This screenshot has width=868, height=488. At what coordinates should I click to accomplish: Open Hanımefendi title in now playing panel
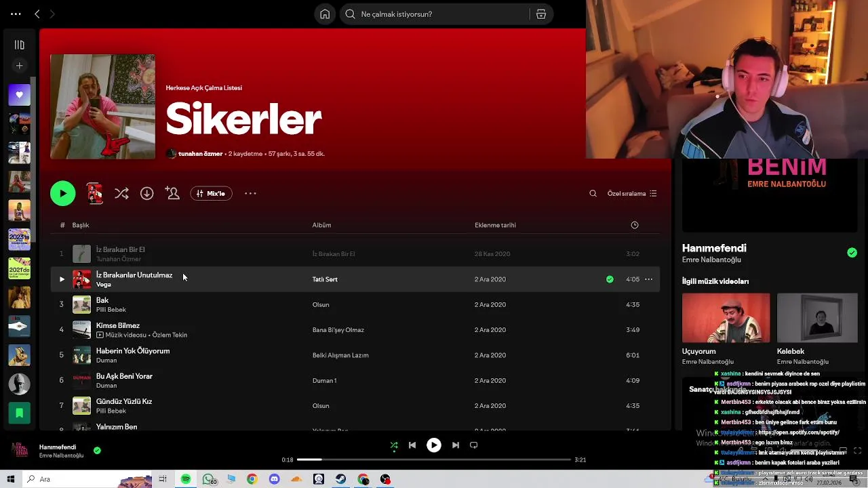[714, 248]
